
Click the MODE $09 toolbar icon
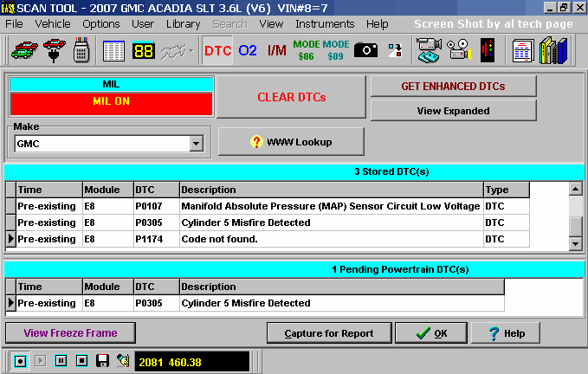[336, 50]
